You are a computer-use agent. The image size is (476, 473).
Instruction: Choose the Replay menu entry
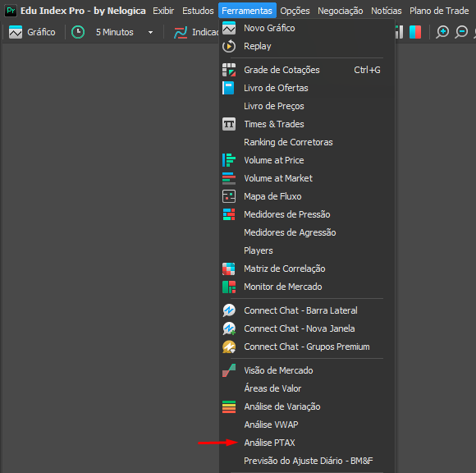307,46
